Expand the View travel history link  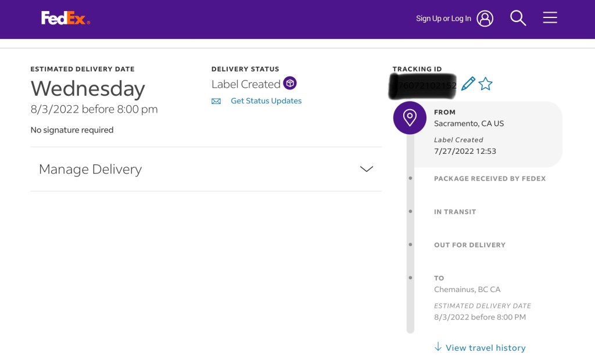(485, 348)
